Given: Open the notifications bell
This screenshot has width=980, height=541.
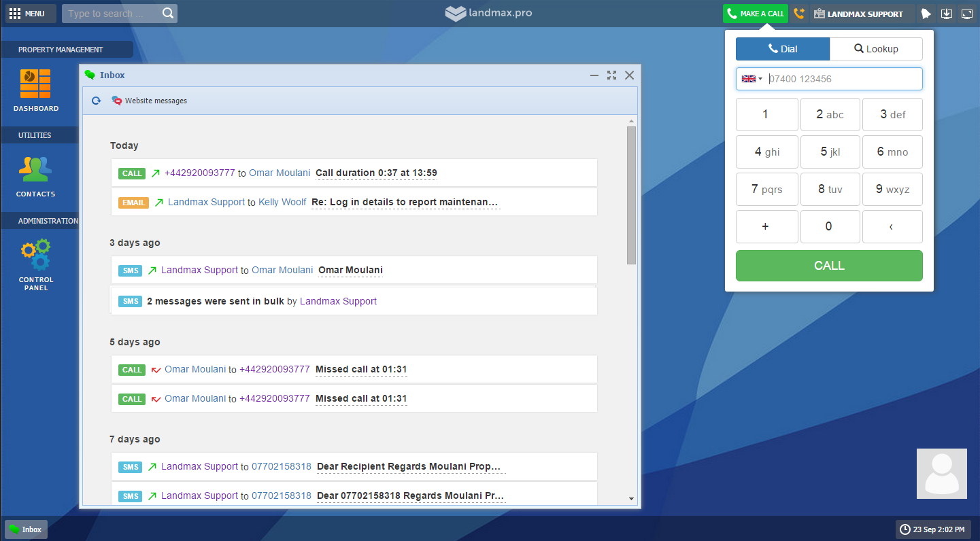Looking at the screenshot, I should pos(926,14).
